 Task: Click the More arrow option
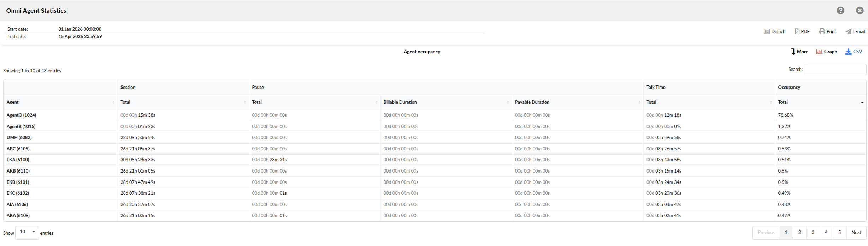coord(799,52)
